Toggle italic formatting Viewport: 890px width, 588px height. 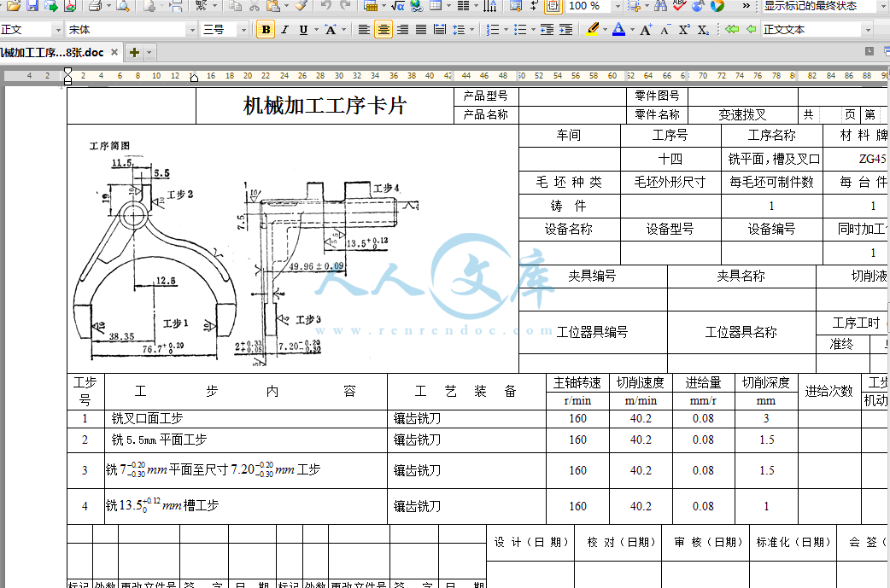tap(285, 30)
